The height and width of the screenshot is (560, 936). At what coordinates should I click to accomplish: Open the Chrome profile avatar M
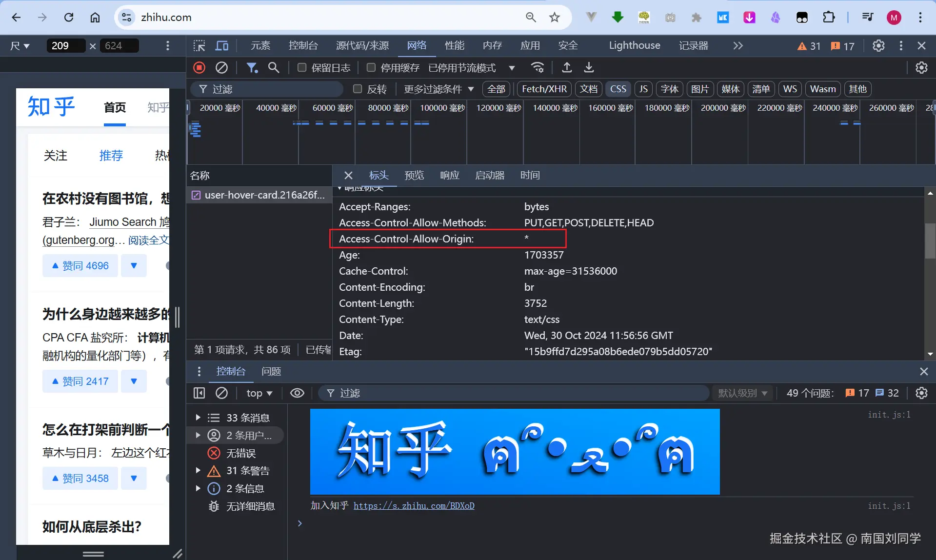pyautogui.click(x=894, y=18)
